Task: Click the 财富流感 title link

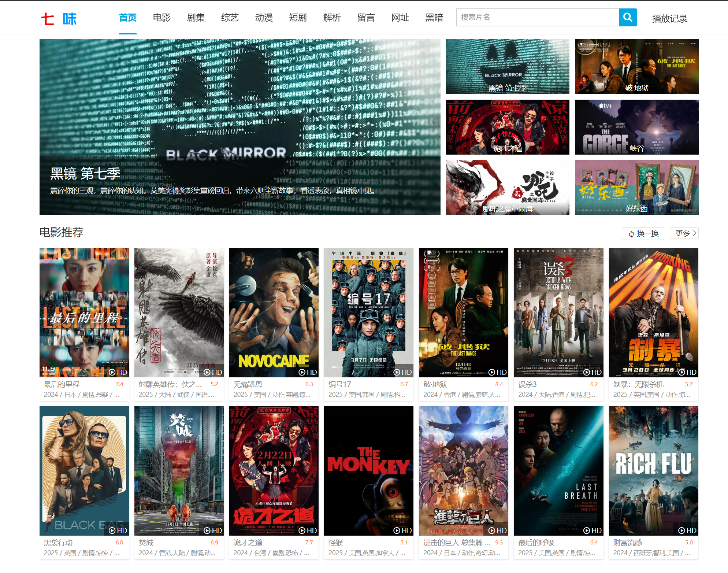Action: [628, 543]
